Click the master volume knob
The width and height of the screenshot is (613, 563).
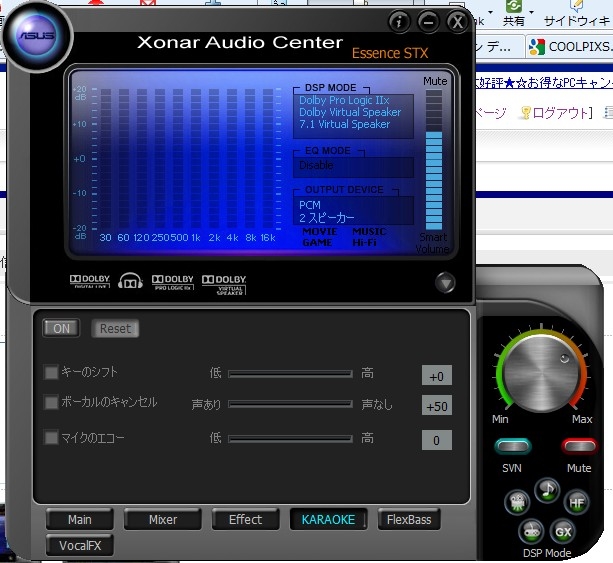(541, 372)
